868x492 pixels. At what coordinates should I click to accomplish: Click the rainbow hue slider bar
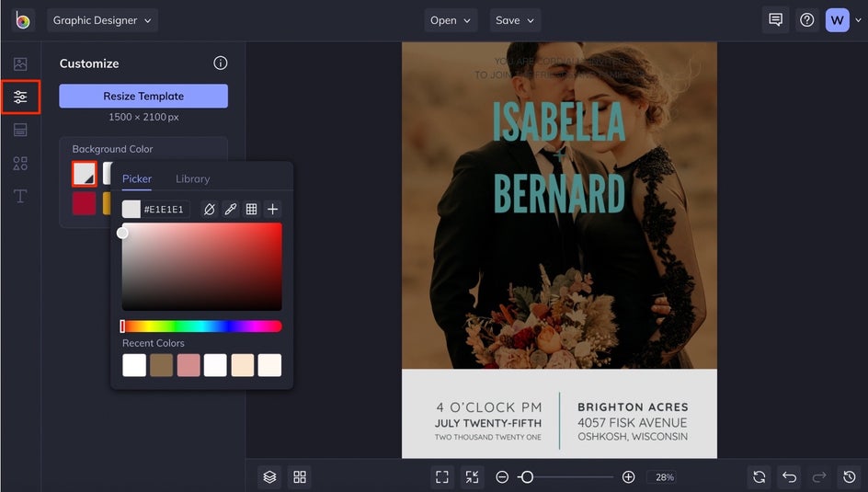click(x=202, y=326)
